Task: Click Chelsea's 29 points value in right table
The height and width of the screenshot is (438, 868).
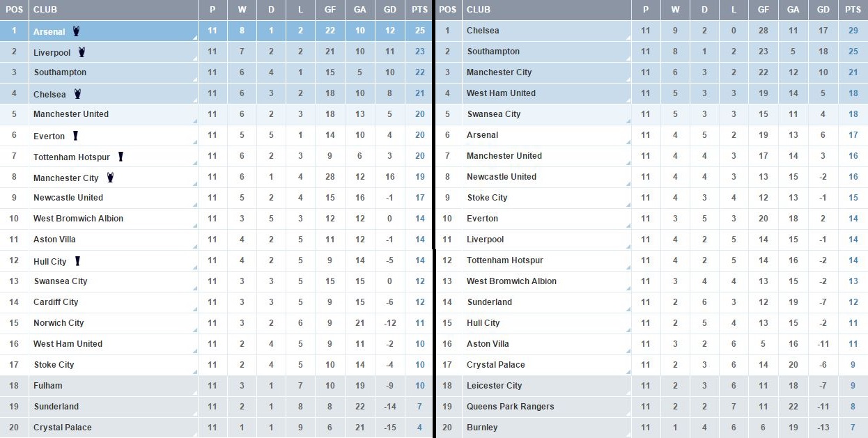Action: click(x=853, y=31)
